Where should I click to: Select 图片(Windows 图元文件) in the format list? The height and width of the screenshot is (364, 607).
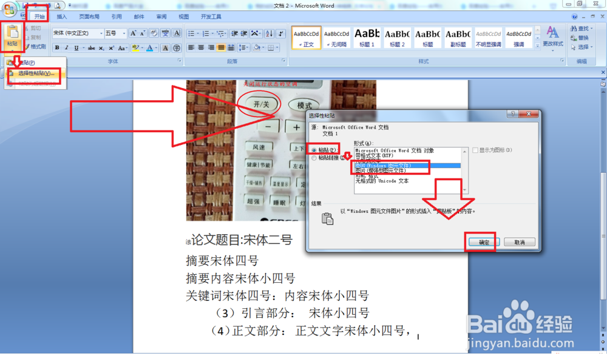(382, 164)
